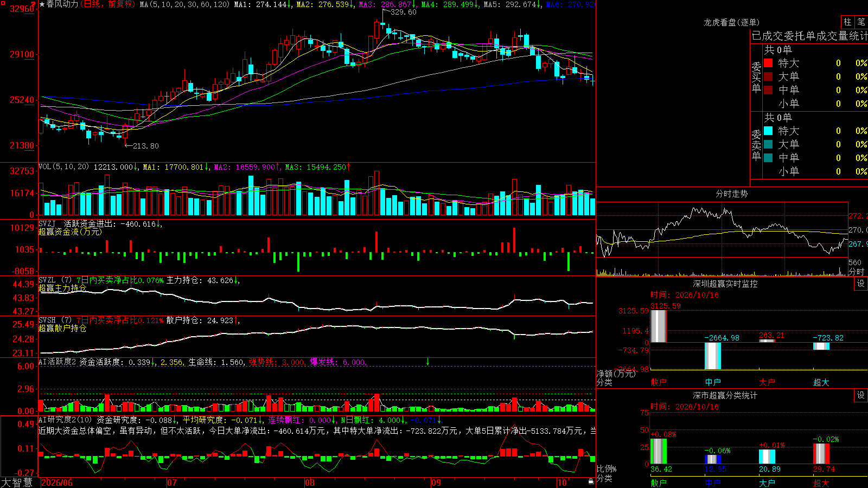The image size is (868, 488).
Task: Toggle the 委买单 特大 red legend box
Action: 768,63
